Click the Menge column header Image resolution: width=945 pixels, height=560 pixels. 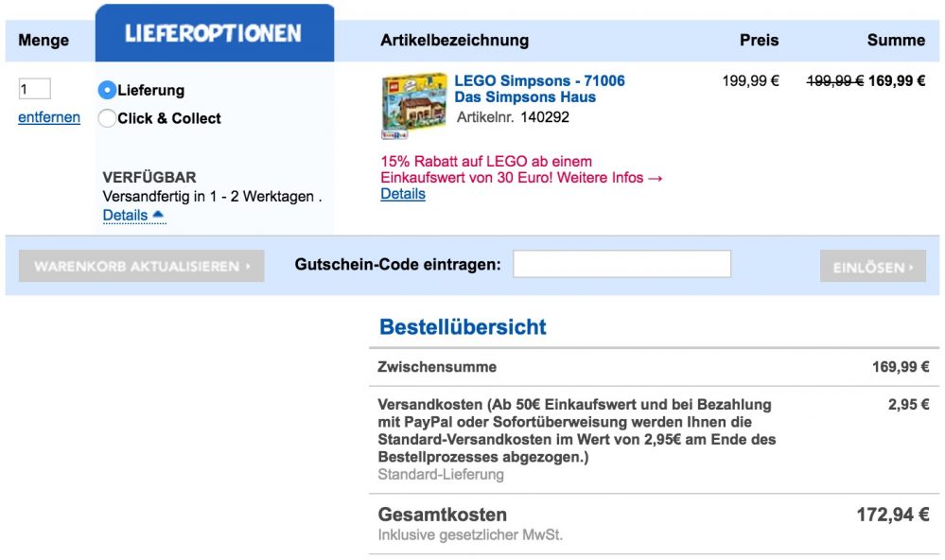click(x=44, y=41)
